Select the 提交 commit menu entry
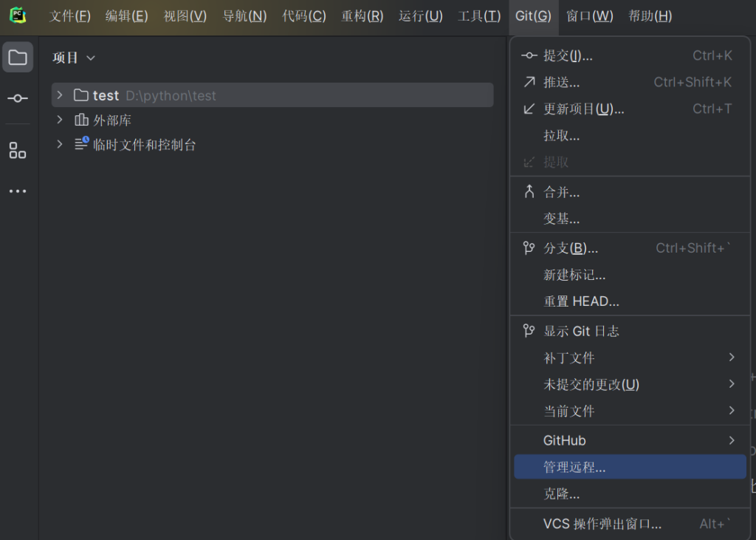Image resolution: width=756 pixels, height=540 pixels. click(568, 55)
